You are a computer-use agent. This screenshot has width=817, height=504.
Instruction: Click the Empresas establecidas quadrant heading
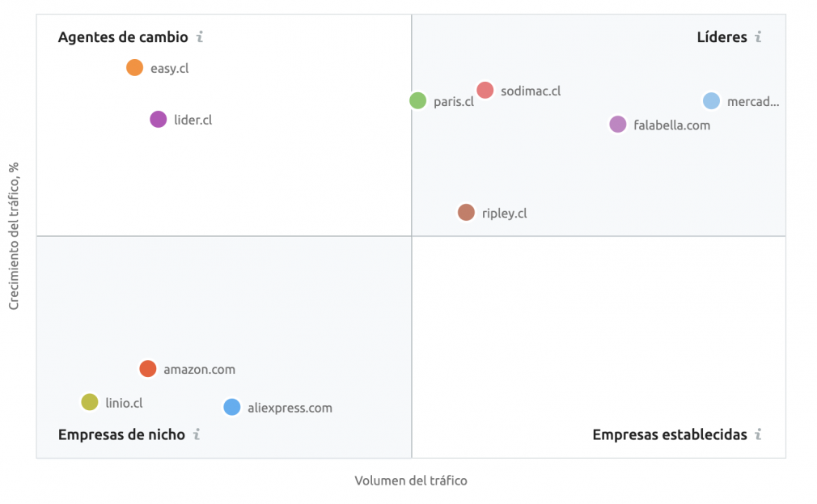pyautogui.click(x=670, y=434)
